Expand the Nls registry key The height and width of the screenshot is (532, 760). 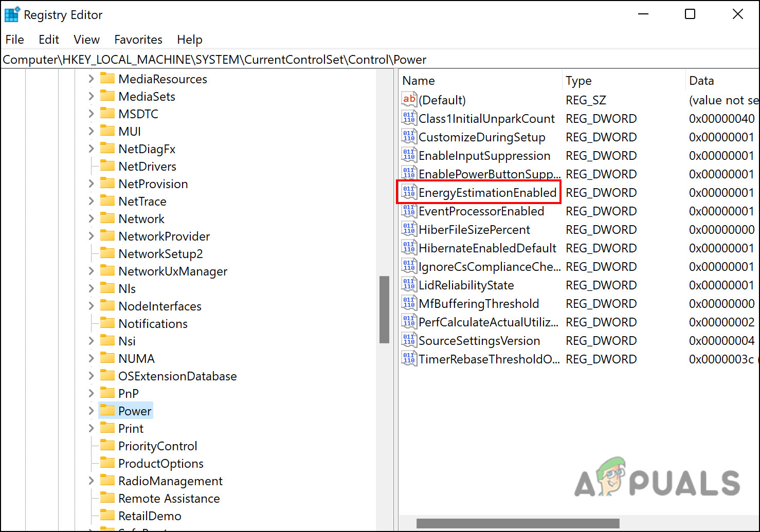pyautogui.click(x=91, y=288)
